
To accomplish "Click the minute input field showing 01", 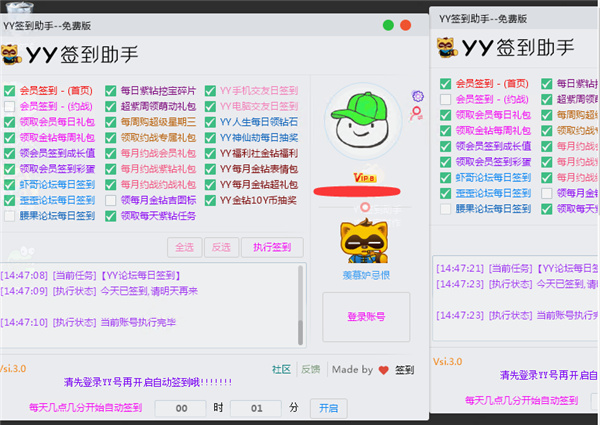I will pos(256,408).
